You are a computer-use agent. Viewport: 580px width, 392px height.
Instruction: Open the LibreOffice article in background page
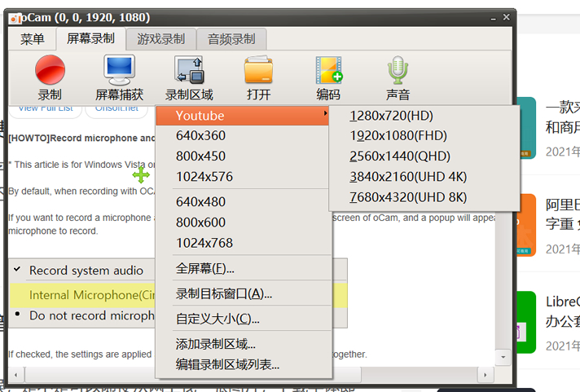(x=563, y=311)
